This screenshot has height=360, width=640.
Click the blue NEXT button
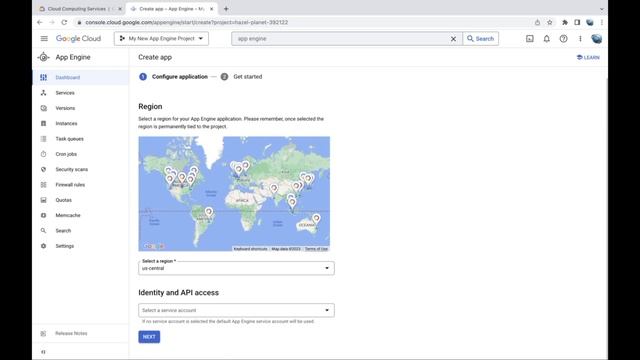click(149, 337)
